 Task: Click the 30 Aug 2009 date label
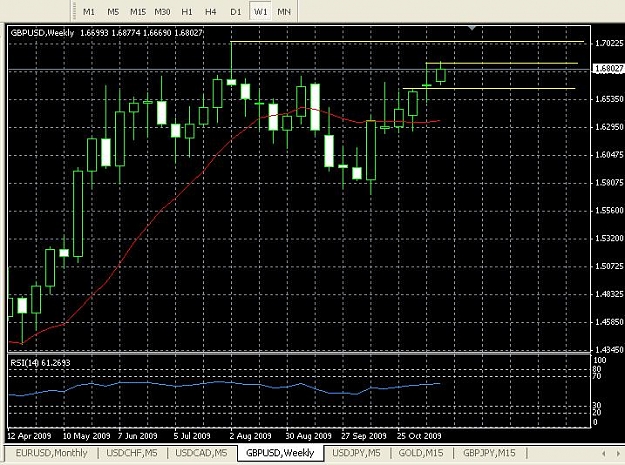tap(309, 436)
